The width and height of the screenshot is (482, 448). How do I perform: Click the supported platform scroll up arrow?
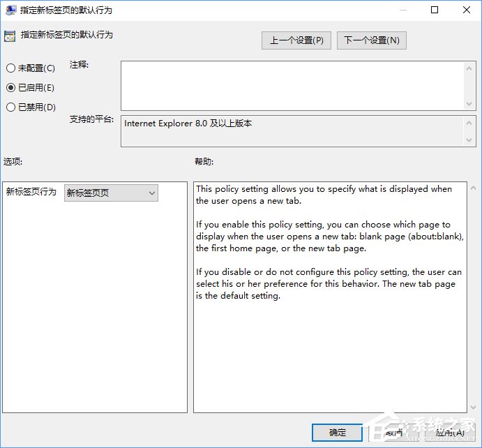(x=469, y=123)
